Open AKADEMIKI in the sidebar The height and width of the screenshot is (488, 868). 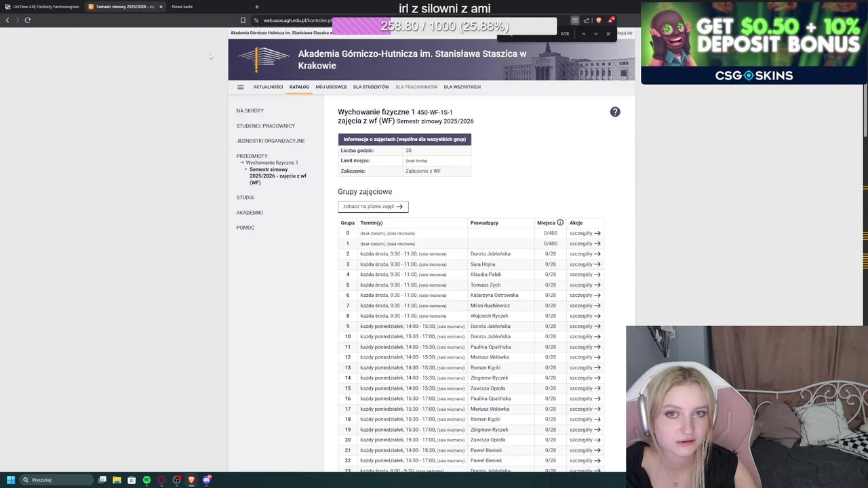[x=249, y=213]
